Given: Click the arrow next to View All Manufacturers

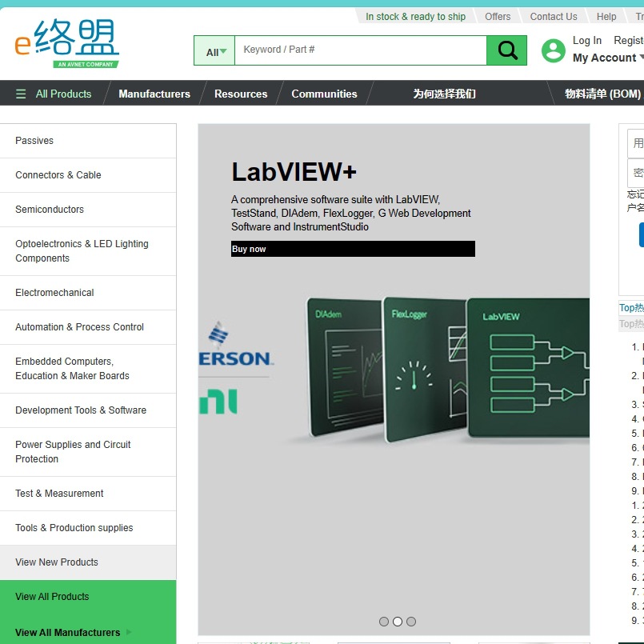Looking at the screenshot, I should [x=129, y=632].
